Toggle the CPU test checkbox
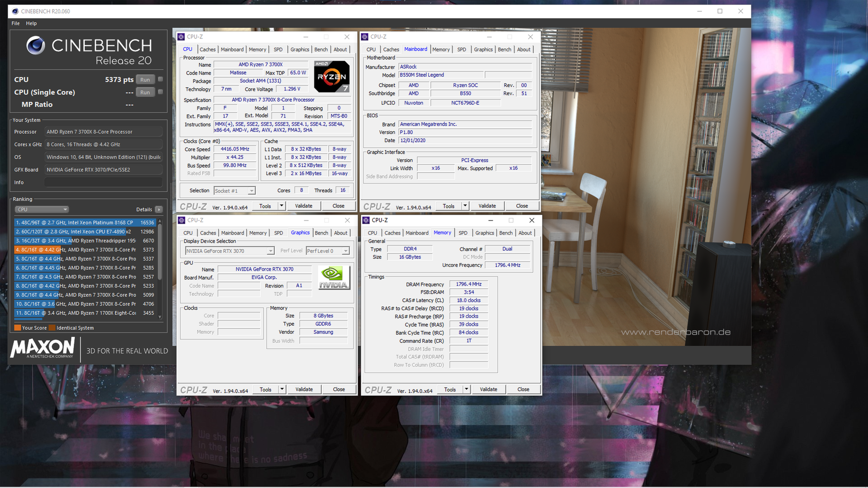 (160, 79)
